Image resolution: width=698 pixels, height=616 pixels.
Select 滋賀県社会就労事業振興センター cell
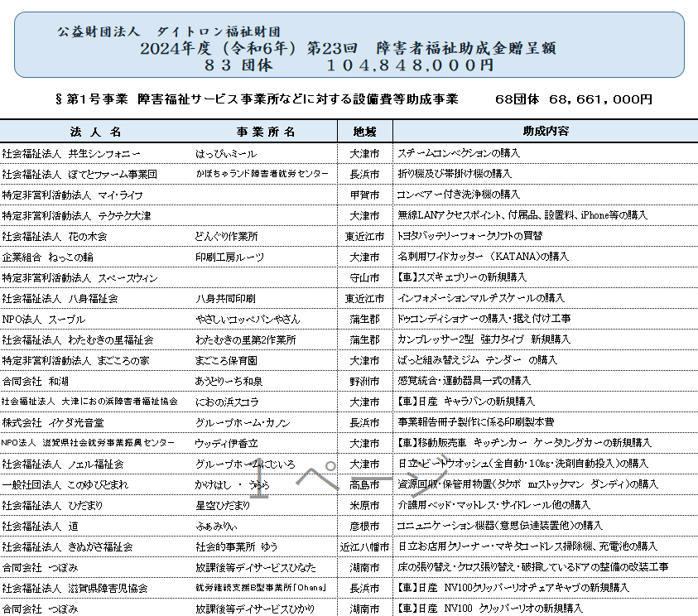coord(88,443)
